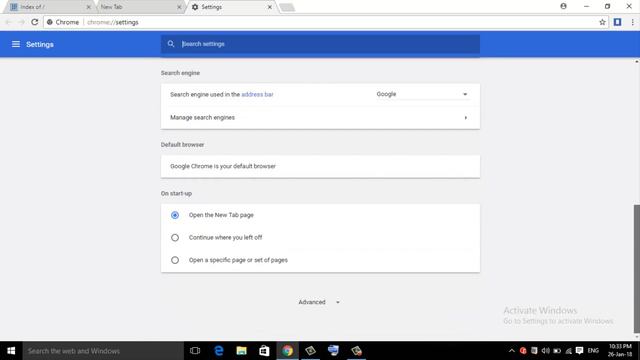
Task: Click the Windows taskbar search box
Action: click(x=103, y=351)
